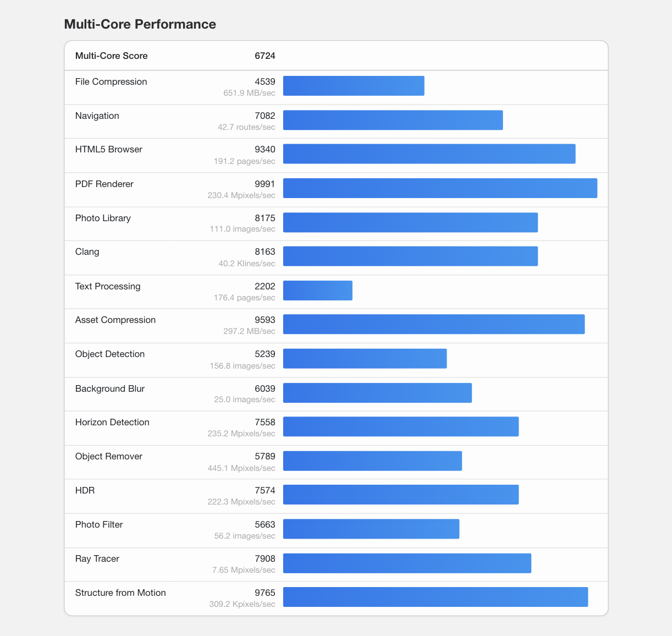Viewport: 672px width, 636px height.
Task: Click the File Compression score bar
Action: click(354, 86)
